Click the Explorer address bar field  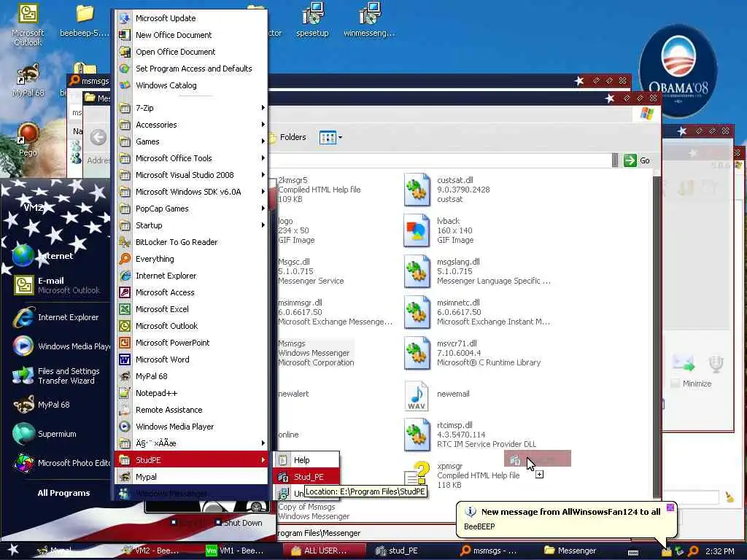pyautogui.click(x=441, y=160)
